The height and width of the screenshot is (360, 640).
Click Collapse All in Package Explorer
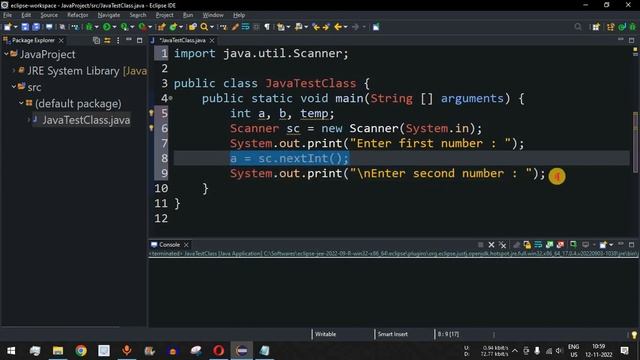[x=96, y=40]
